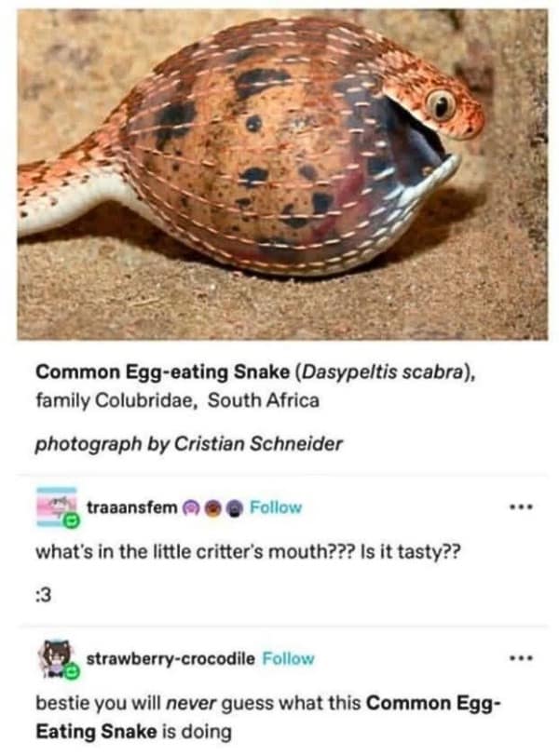The height and width of the screenshot is (756, 559).
Task: Click the "family Colubridae, South Africa" line
Action: click(x=177, y=401)
